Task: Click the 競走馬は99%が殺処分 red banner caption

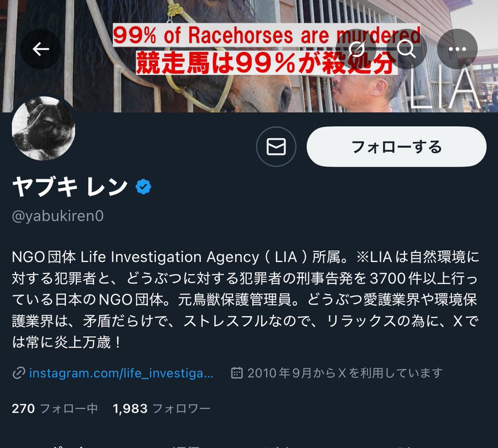Action: point(267,63)
